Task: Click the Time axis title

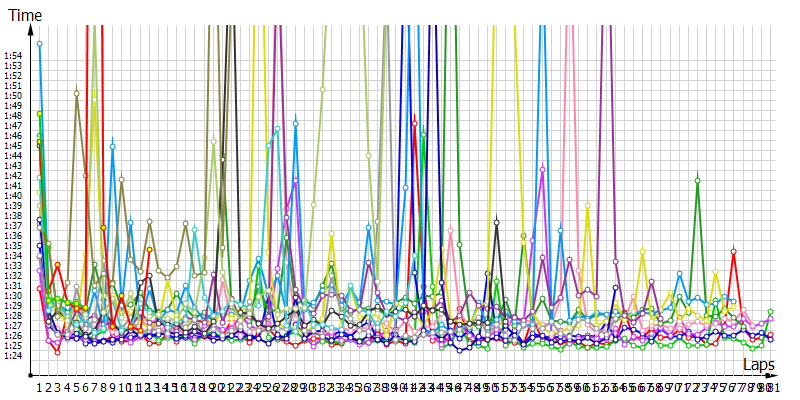Action: pyautogui.click(x=23, y=17)
